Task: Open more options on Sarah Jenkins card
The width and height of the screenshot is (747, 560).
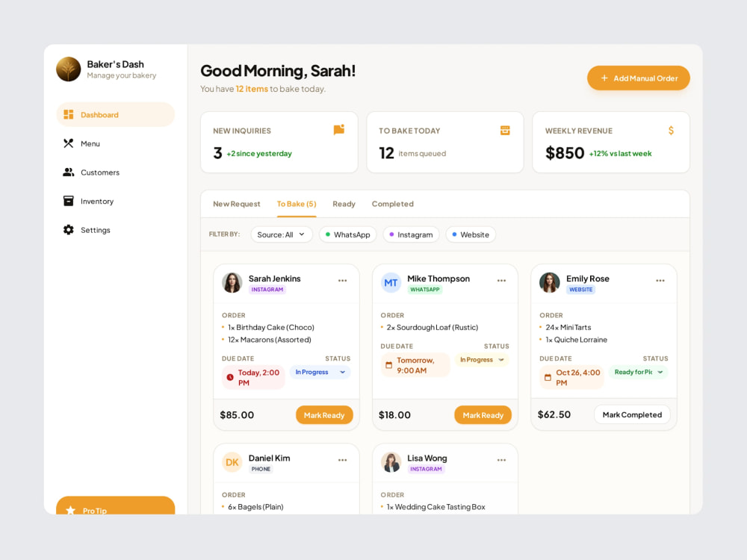Action: tap(343, 281)
